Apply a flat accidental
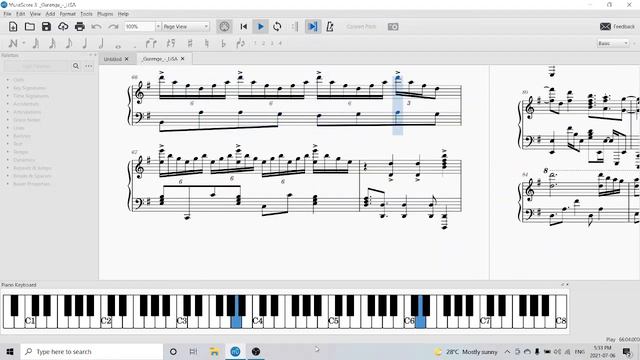The height and width of the screenshot is (360, 640). pos(223,43)
